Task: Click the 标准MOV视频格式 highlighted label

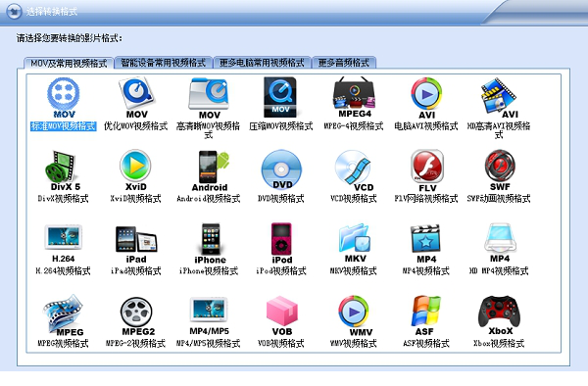Action: [x=64, y=126]
